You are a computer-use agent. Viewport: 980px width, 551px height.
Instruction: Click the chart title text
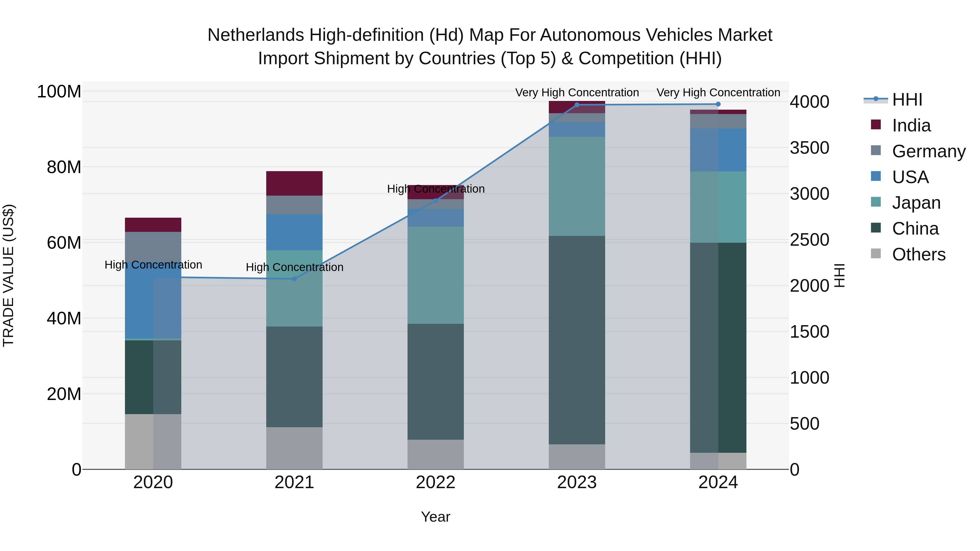pos(490,46)
